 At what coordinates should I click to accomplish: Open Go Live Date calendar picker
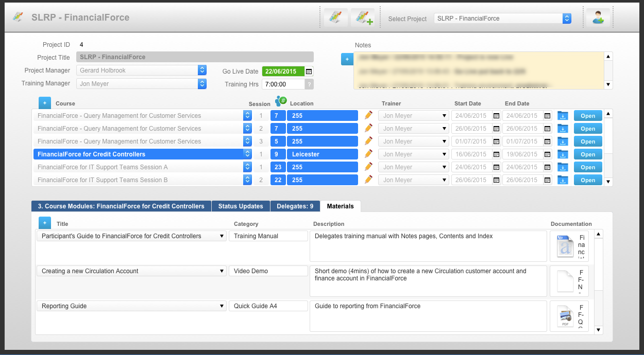click(x=309, y=72)
